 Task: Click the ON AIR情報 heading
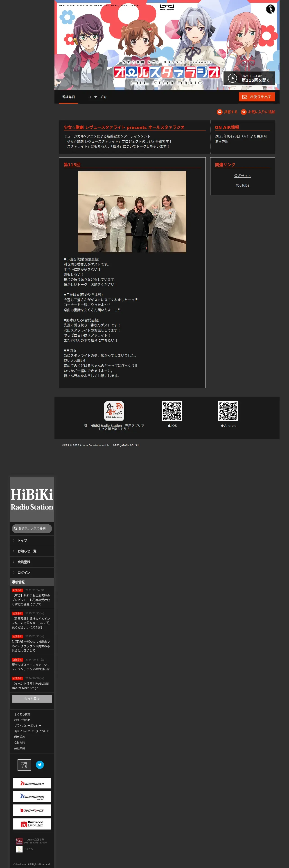227,127
